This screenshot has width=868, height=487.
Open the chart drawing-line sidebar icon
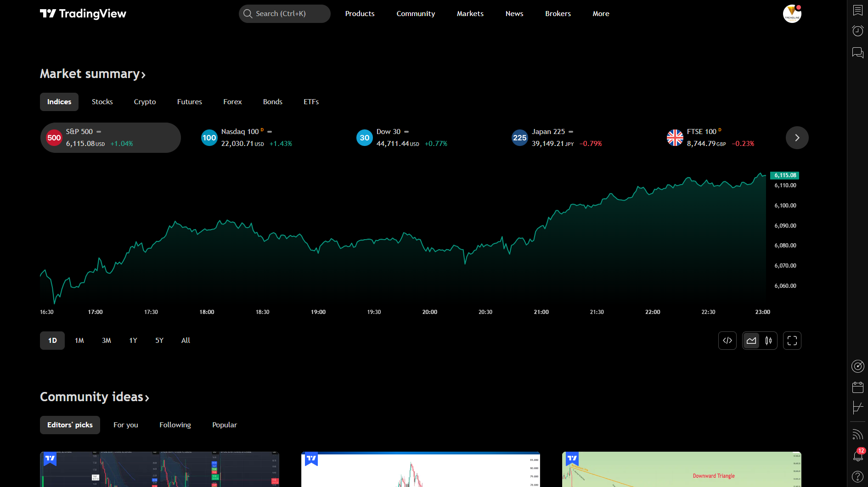[857, 407]
